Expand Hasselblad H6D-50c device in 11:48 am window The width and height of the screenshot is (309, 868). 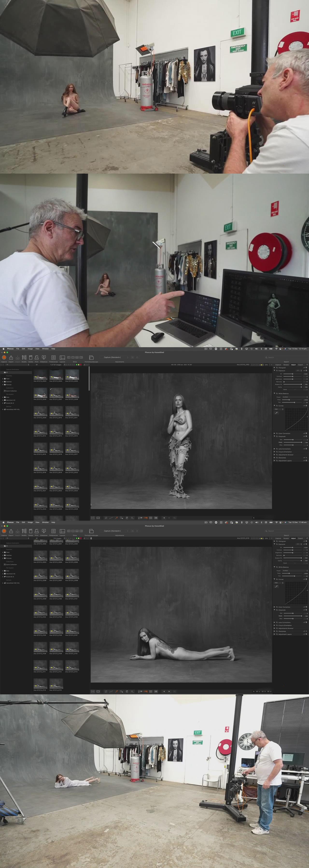(x=3, y=583)
